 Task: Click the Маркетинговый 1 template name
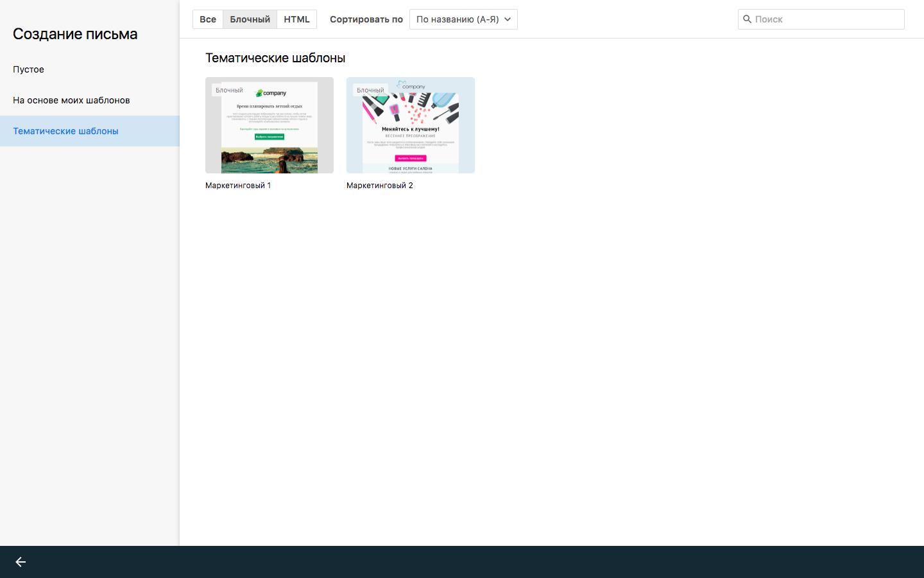238,186
